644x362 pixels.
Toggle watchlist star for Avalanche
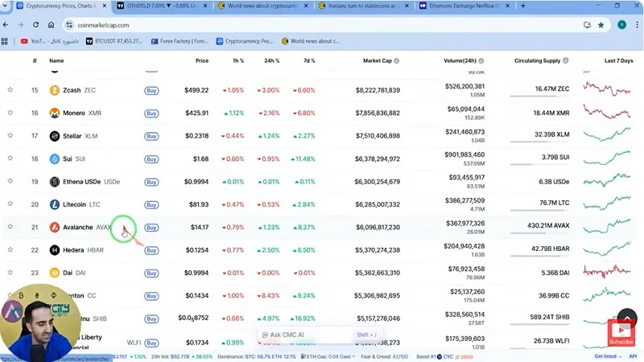[x=10, y=227]
